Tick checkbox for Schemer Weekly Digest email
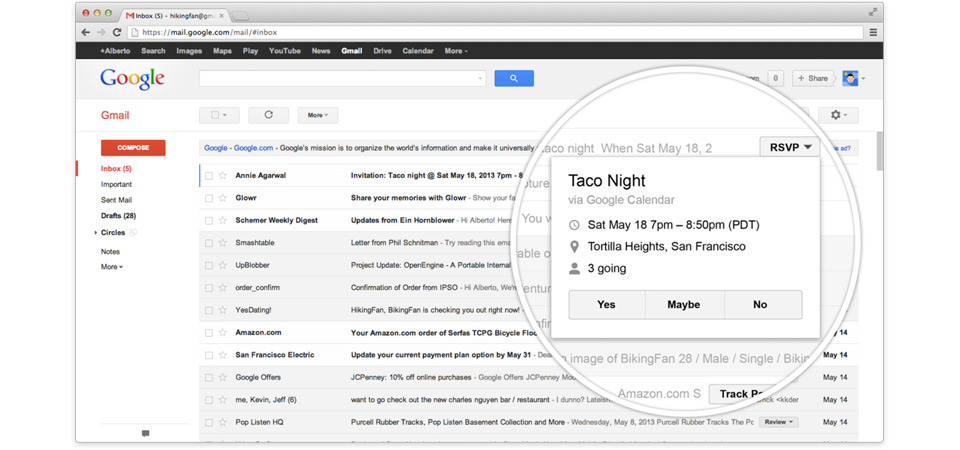This screenshot has width=960, height=450. 209,220
